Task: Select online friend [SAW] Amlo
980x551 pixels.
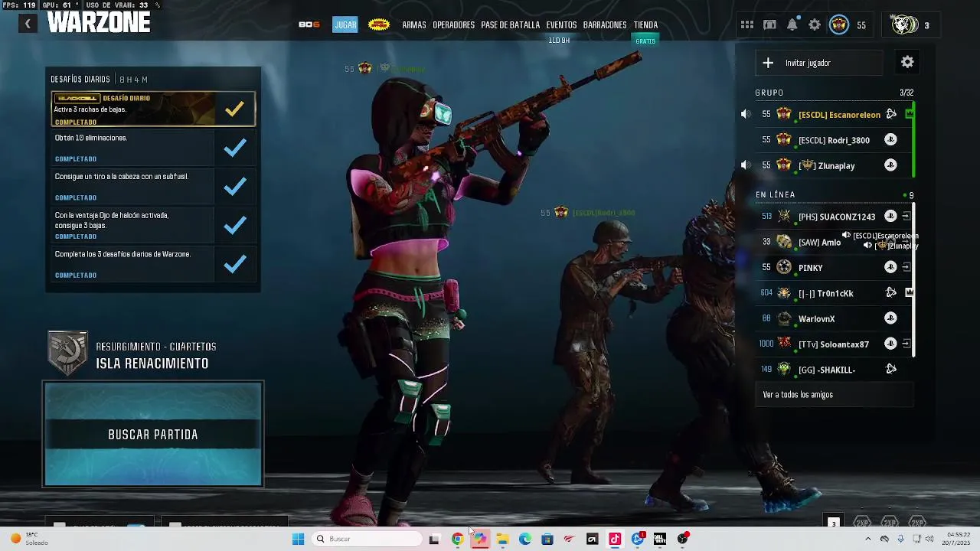Action: (x=833, y=242)
